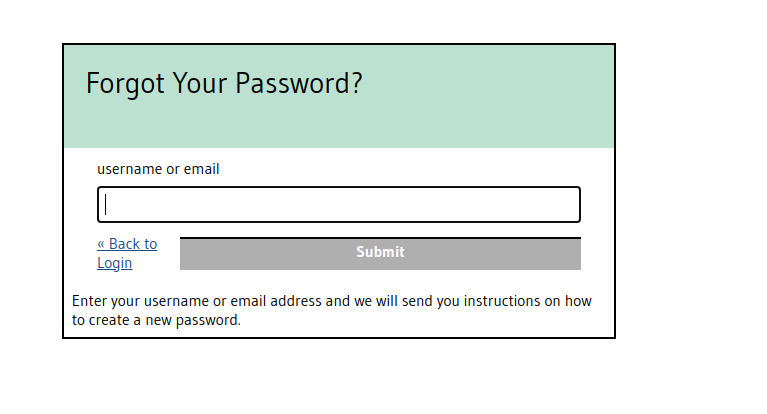Click the « Back to text
The image size is (767, 414).
coord(127,243)
